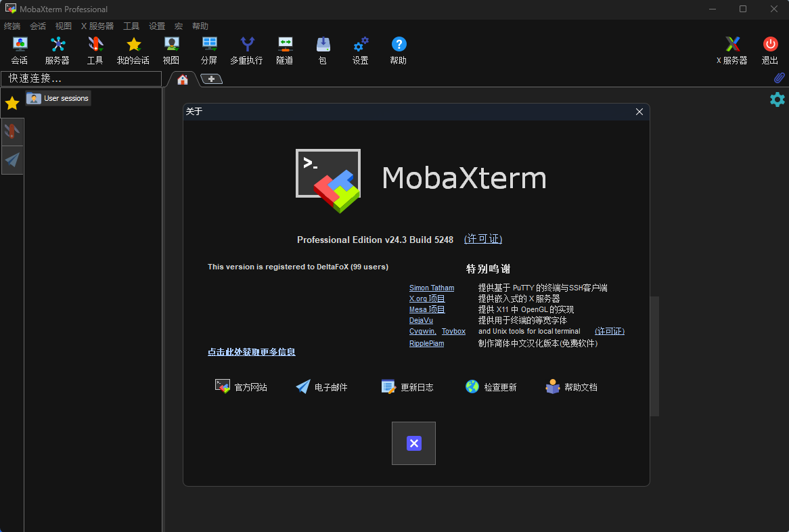Click the X 服务器 toolbar icon
The width and height of the screenshot is (789, 532).
pyautogui.click(x=732, y=51)
